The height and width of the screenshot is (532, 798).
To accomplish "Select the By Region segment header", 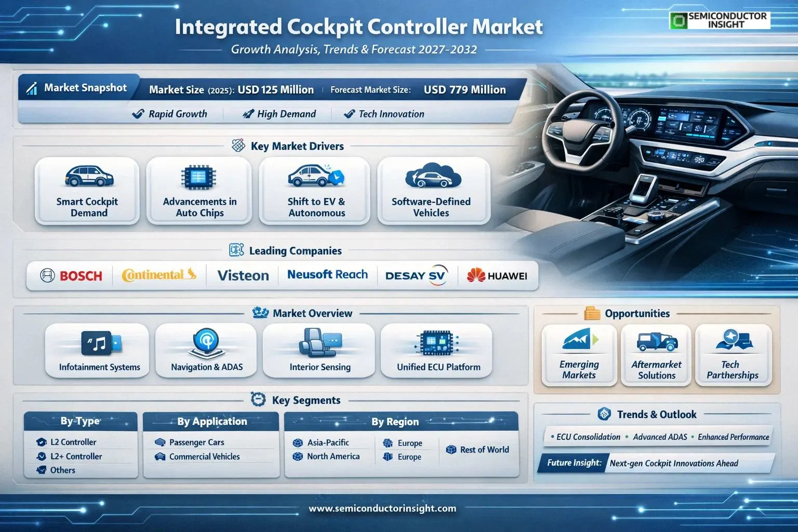I will click(401, 421).
